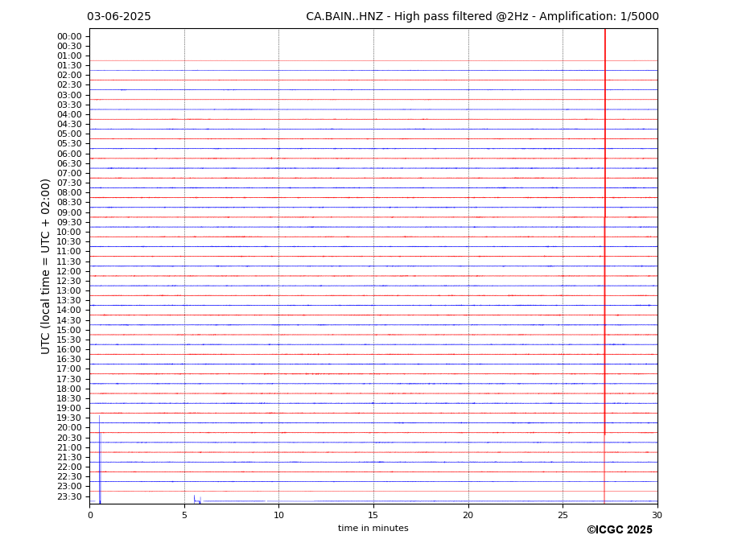Select the 12:00 time row label
The image size is (746, 560).
point(69,272)
